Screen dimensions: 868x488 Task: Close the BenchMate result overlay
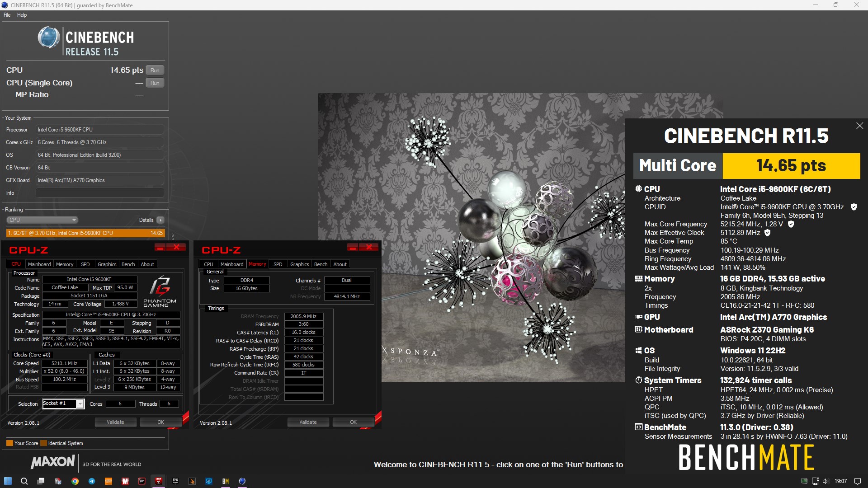coord(859,126)
